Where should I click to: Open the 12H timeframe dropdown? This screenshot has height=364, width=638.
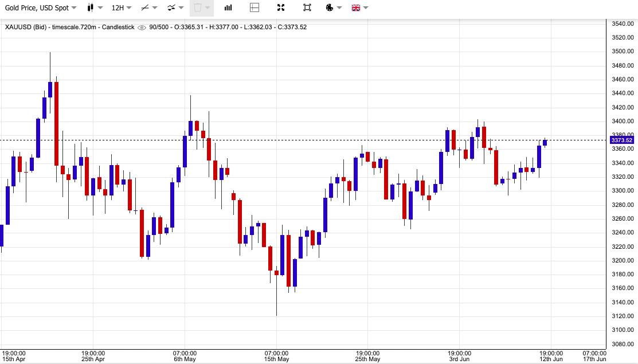coord(121,7)
